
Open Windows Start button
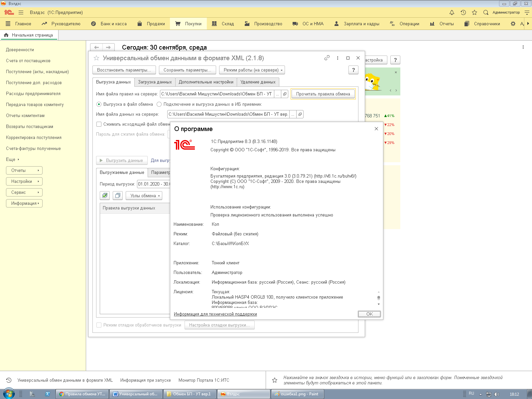[x=9, y=394]
